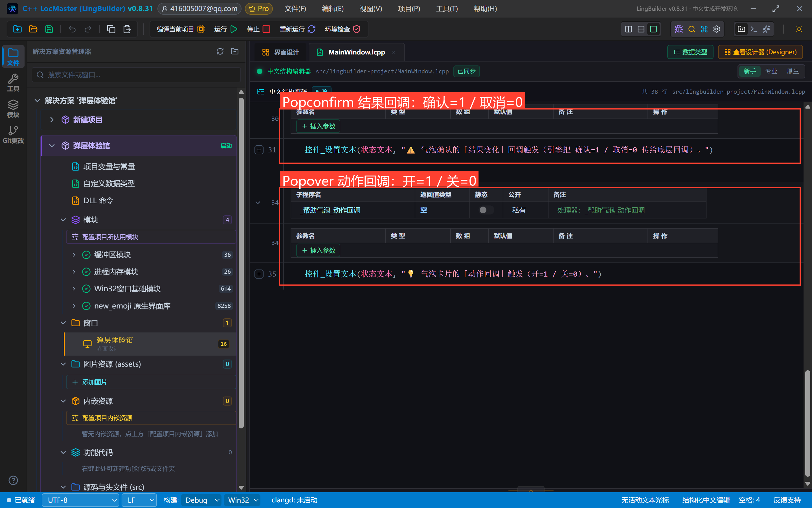Click the 添加图片 button
812x508 pixels.
click(151, 382)
